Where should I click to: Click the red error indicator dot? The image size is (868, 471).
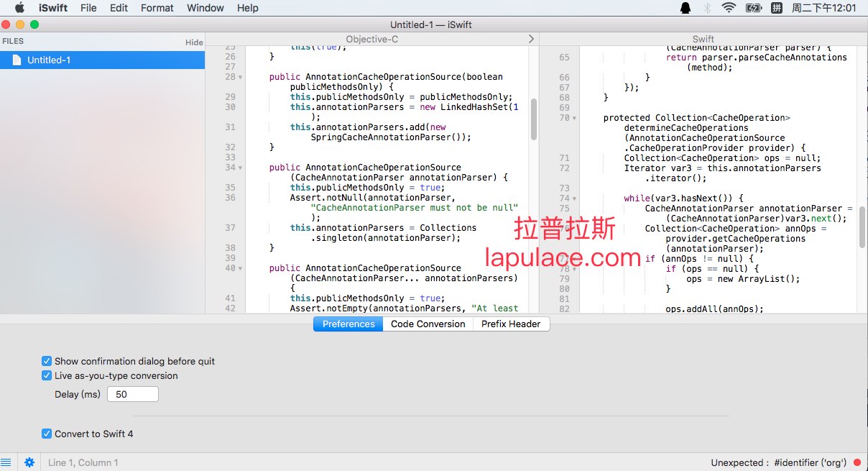pos(857,462)
